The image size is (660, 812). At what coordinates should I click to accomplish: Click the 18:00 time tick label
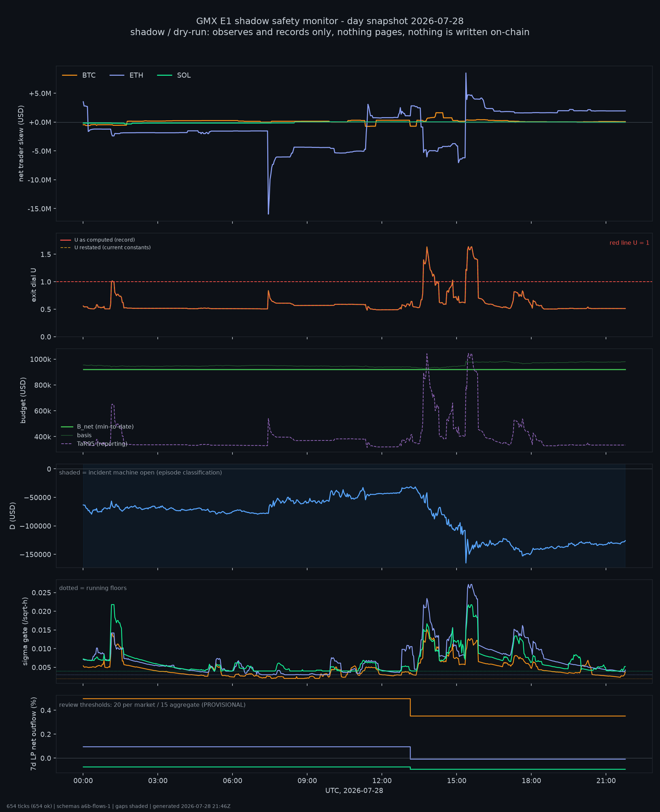pyautogui.click(x=531, y=781)
